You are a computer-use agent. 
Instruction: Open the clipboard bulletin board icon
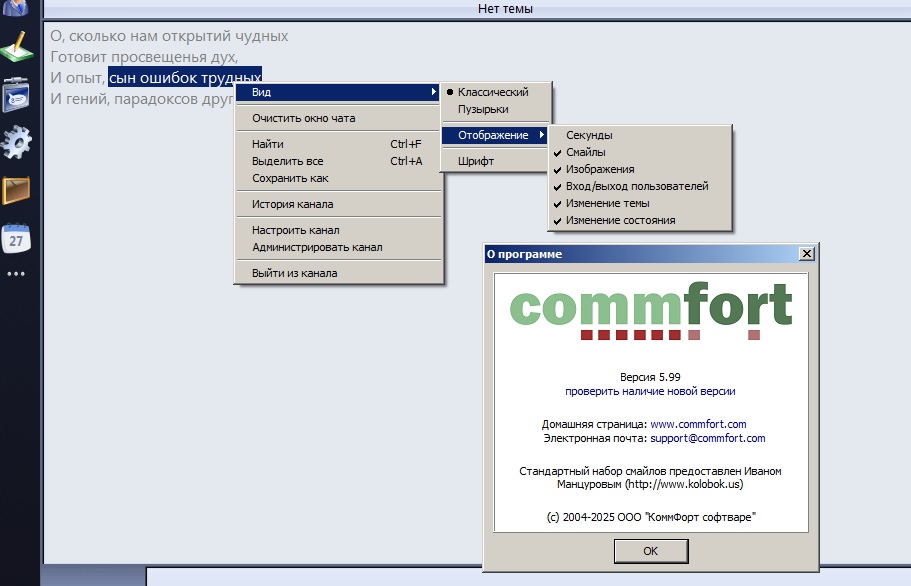[x=17, y=96]
